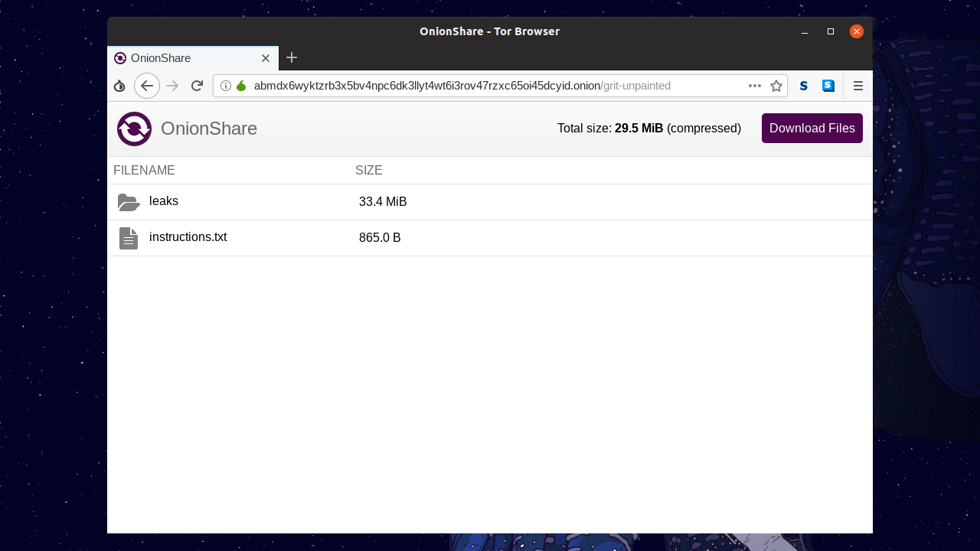Screen dimensions: 980x551
Task: Open the leaks folder icon
Action: [129, 202]
